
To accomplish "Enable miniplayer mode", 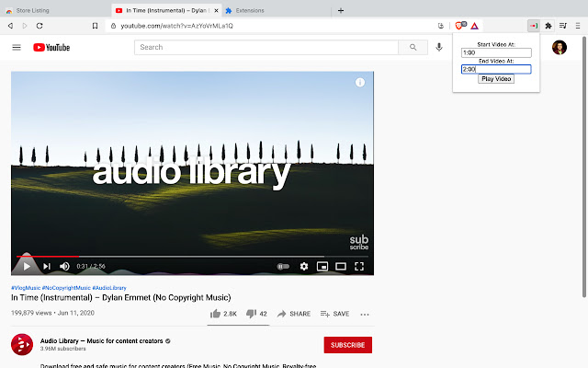I will (x=322, y=266).
